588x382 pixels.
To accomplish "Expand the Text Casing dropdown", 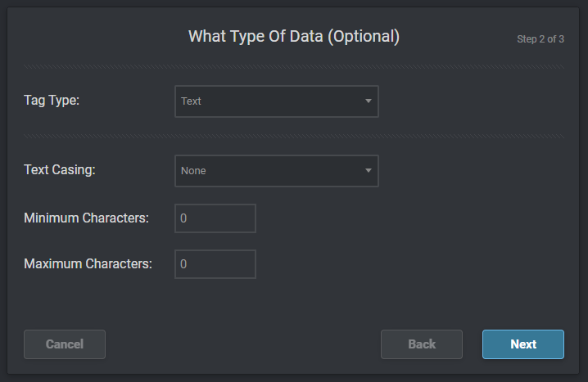I will (277, 171).
